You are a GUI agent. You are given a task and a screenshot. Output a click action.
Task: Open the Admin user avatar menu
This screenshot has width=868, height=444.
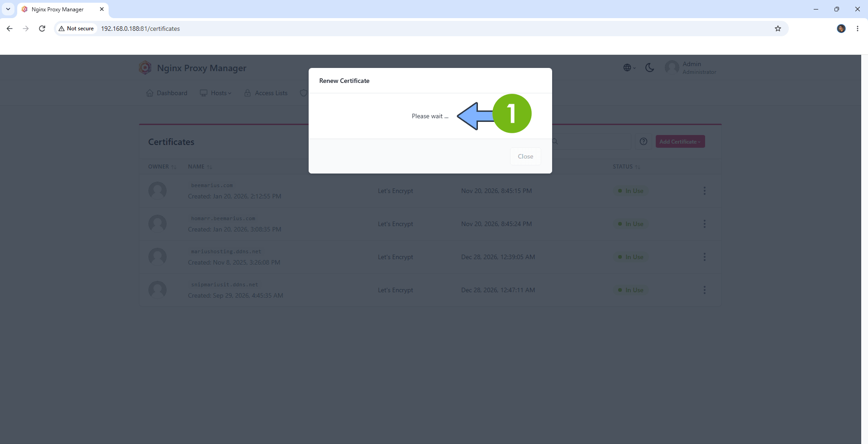pos(672,68)
